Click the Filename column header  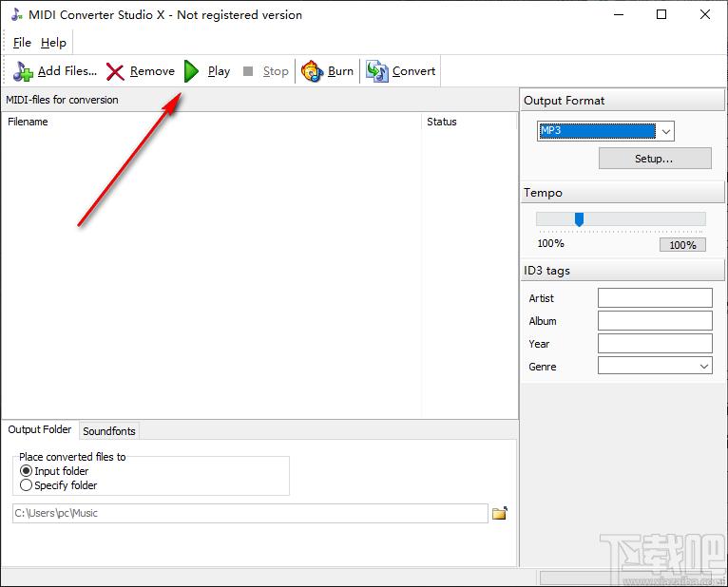pos(211,122)
